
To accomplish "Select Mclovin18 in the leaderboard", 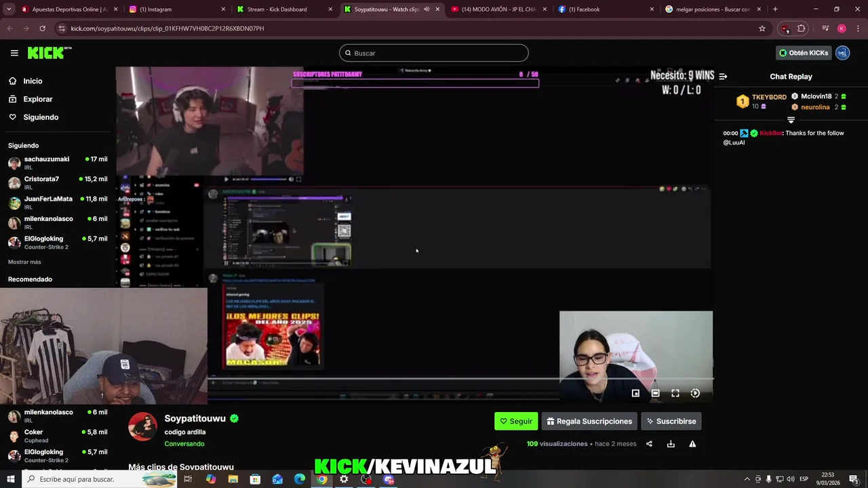I will click(x=816, y=96).
